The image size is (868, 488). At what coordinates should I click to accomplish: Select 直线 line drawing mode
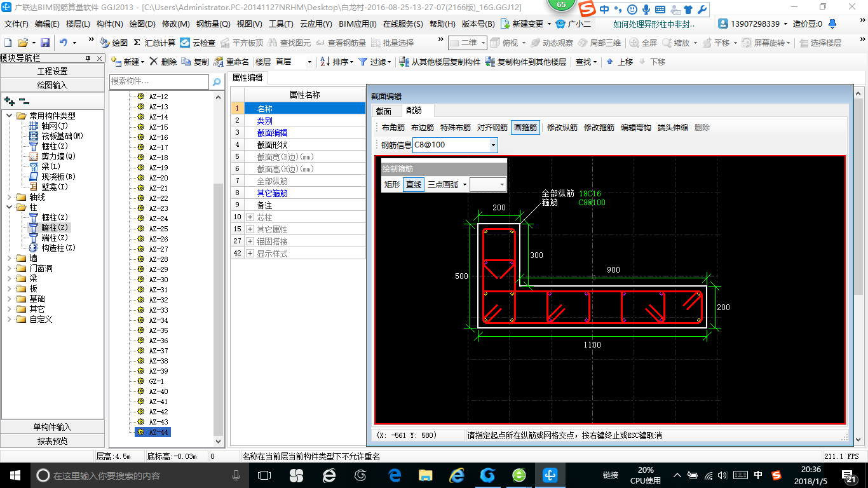(x=414, y=185)
